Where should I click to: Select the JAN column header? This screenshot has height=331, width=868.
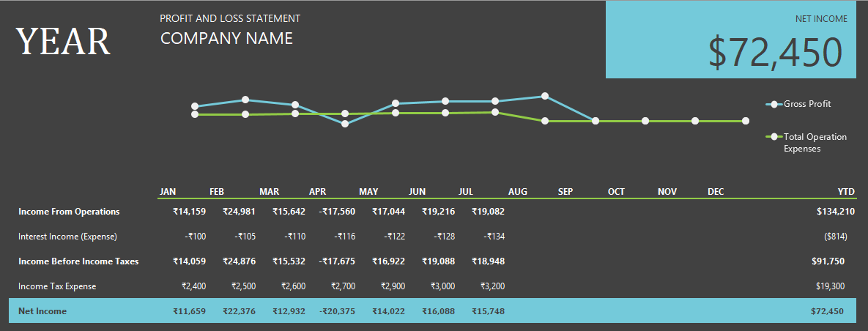click(168, 192)
